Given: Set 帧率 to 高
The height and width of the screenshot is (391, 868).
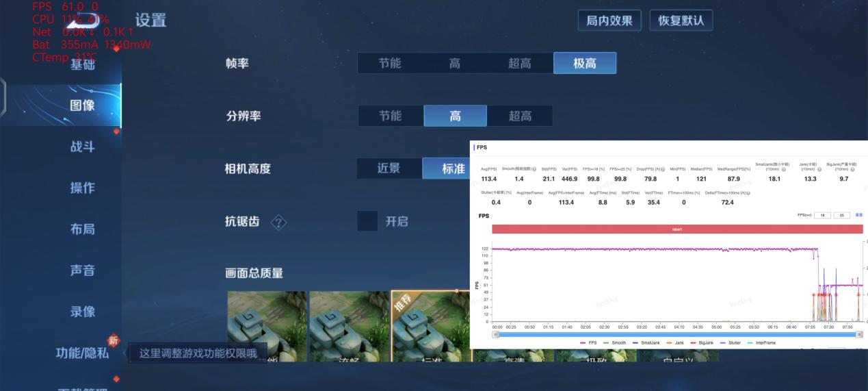Looking at the screenshot, I should [454, 63].
